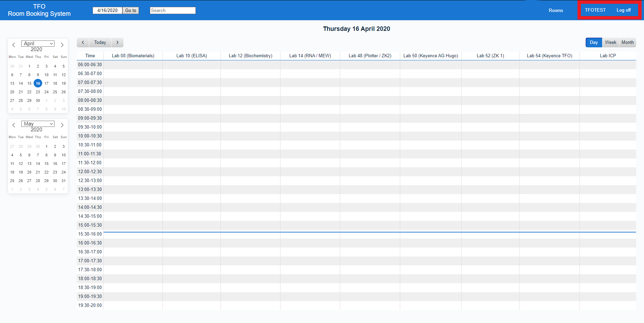Screen dimensions: 644x323
Task: Open the April month dropdown
Action: [38, 44]
